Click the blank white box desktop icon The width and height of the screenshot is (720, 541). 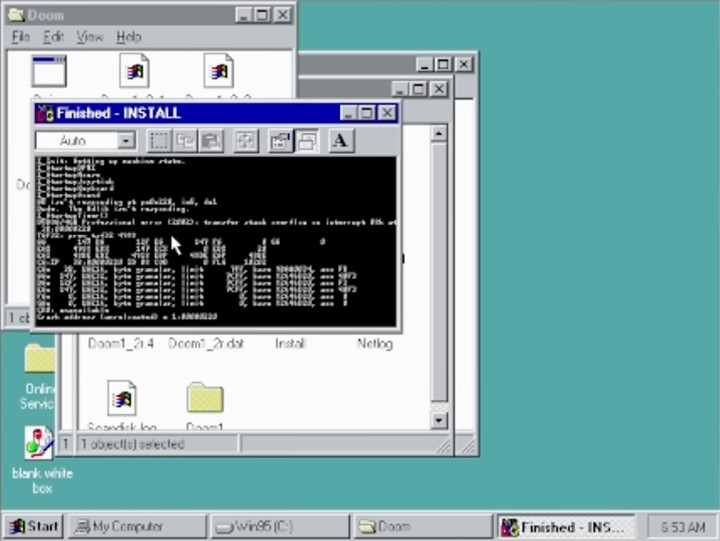[x=39, y=443]
